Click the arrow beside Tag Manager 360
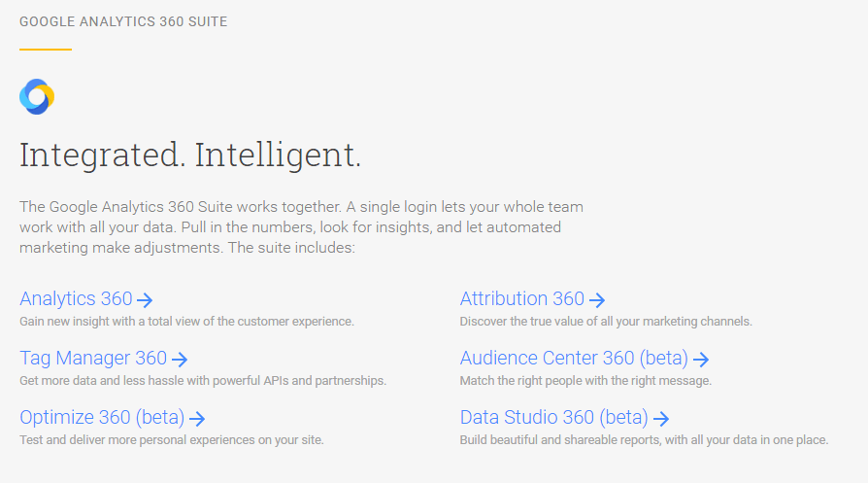The image size is (868, 483). [180, 360]
